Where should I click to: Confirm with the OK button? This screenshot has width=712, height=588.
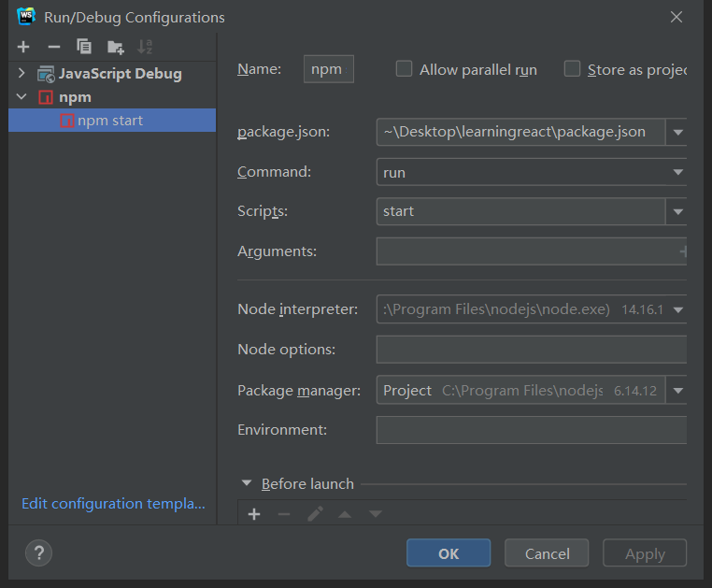449,553
